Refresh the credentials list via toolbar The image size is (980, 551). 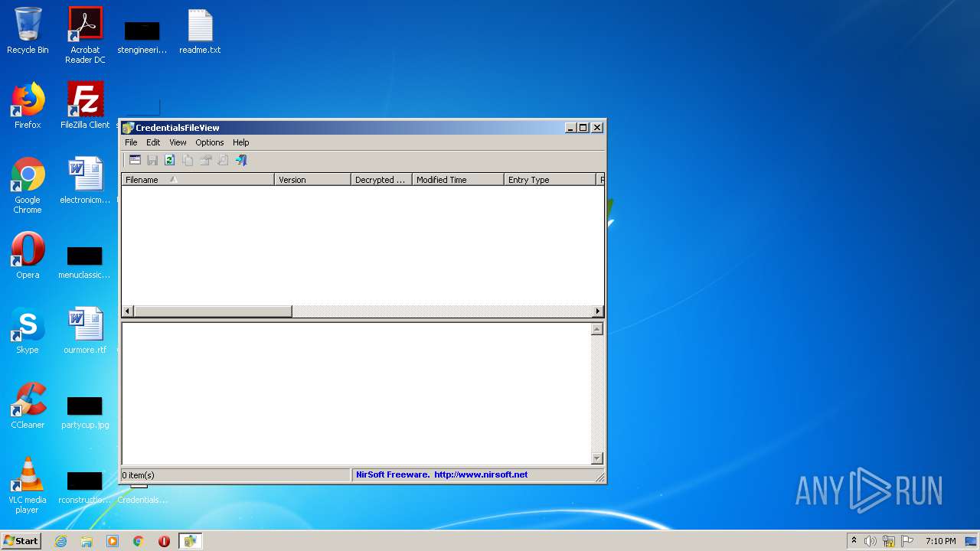(170, 160)
